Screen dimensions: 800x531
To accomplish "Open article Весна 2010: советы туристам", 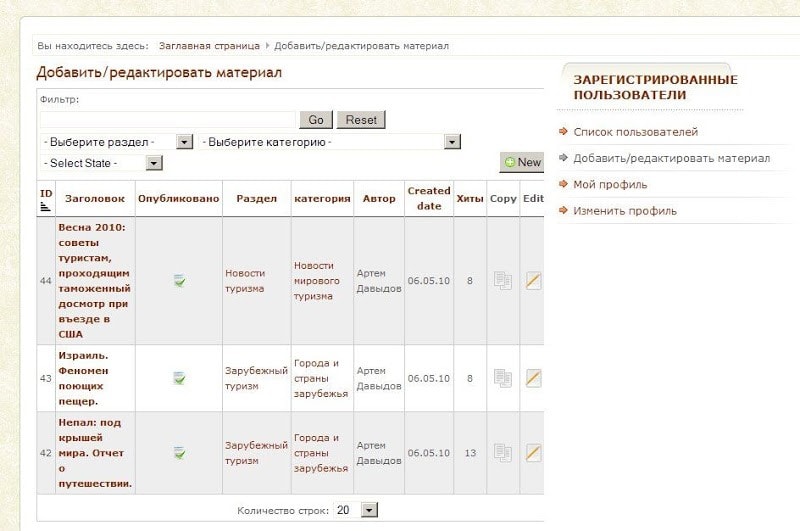I will click(94, 281).
